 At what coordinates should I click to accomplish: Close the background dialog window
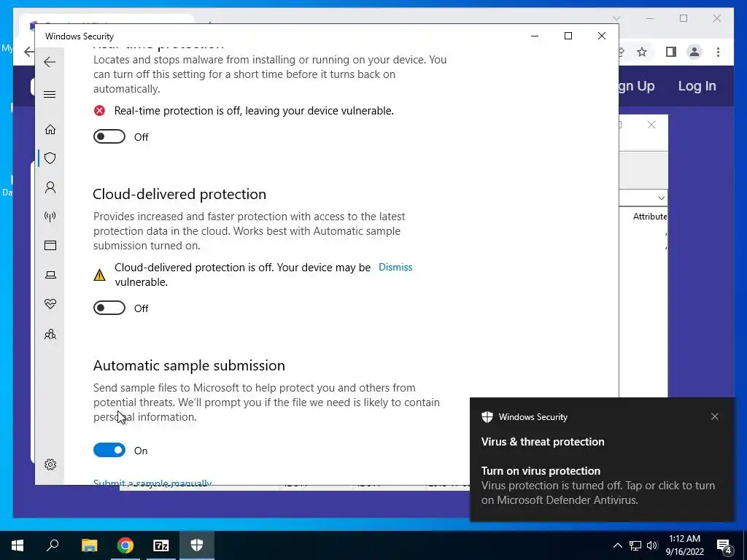point(651,125)
